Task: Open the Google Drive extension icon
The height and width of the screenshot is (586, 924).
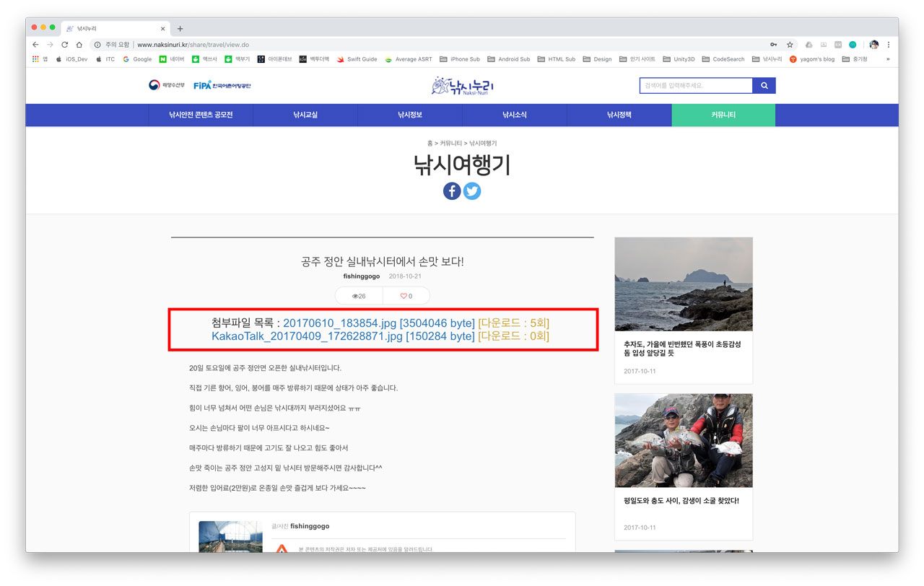Action: pyautogui.click(x=808, y=44)
